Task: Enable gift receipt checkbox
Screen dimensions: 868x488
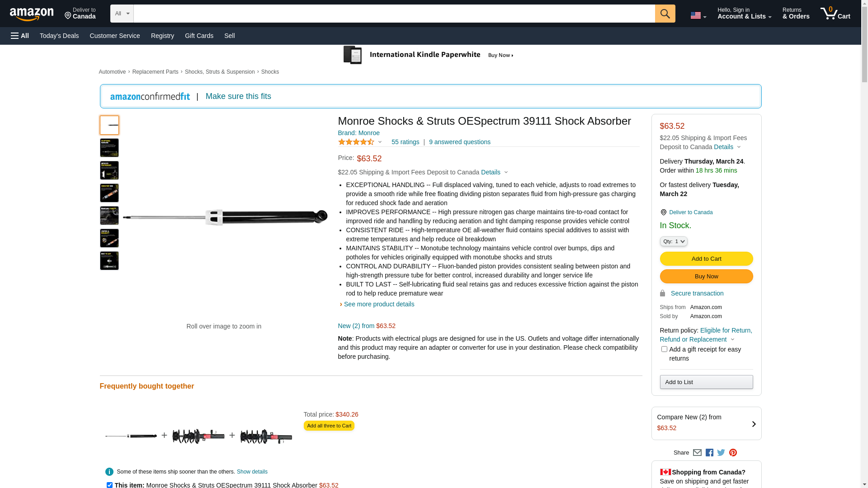Action: [x=664, y=349]
